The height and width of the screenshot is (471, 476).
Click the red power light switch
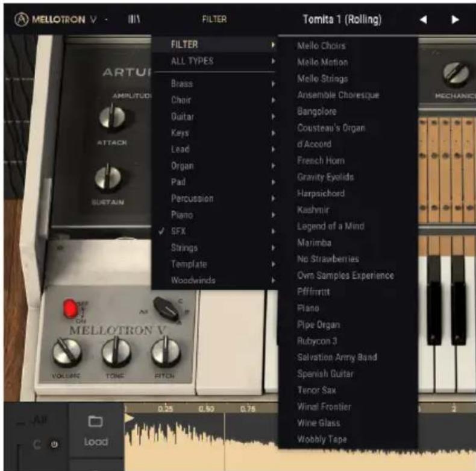coord(70,309)
